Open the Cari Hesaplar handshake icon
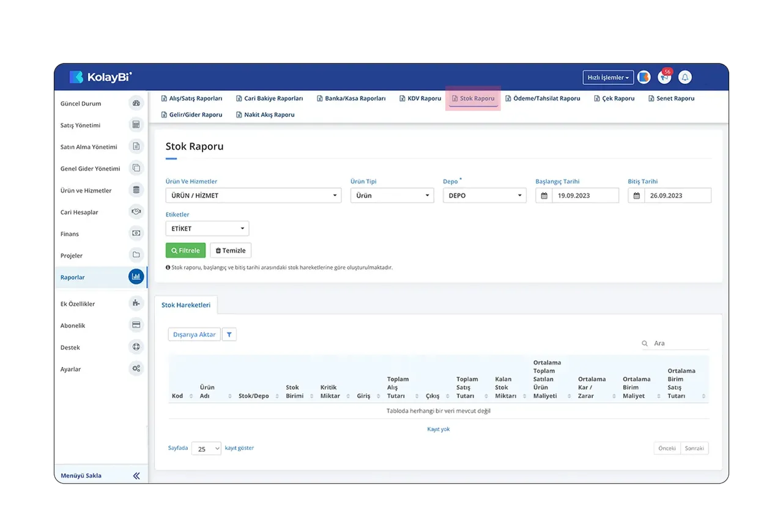783x532 pixels. (x=136, y=212)
